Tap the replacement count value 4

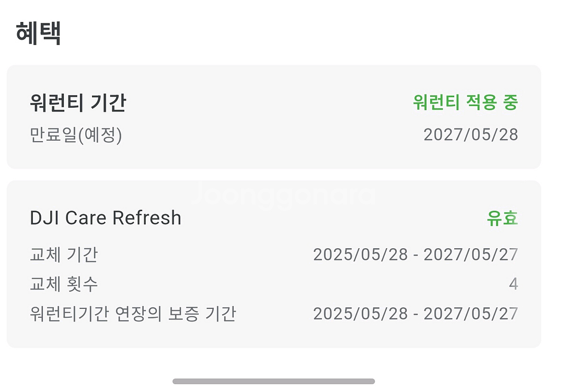pyautogui.click(x=513, y=284)
